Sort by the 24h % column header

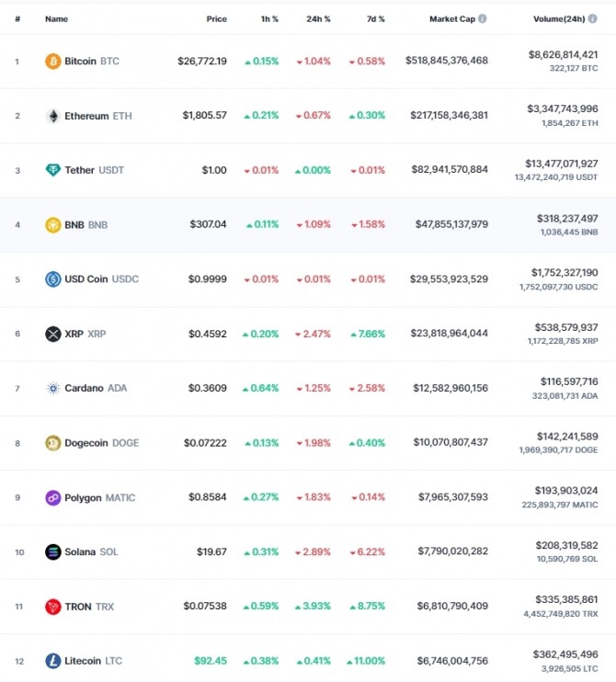tap(318, 19)
